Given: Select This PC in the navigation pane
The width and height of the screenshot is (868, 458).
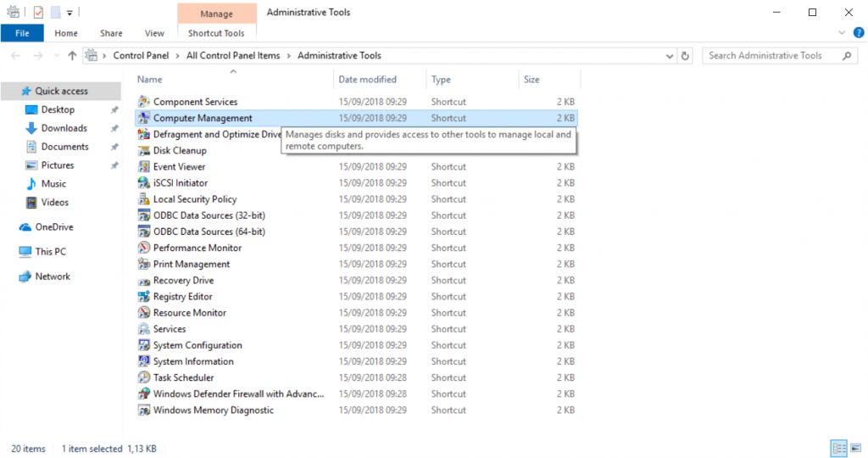Looking at the screenshot, I should pos(50,251).
